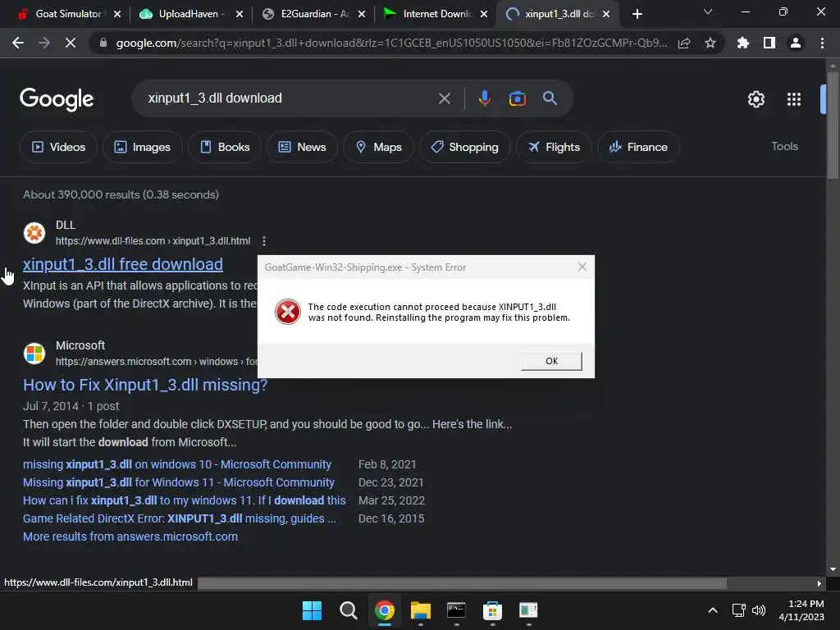Open the taskbar clock showing 1:24 PM
Viewport: 840px width, 630px height.
point(801,610)
